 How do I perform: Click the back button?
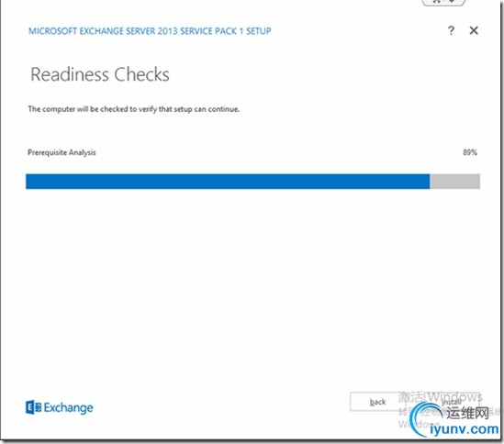(378, 402)
